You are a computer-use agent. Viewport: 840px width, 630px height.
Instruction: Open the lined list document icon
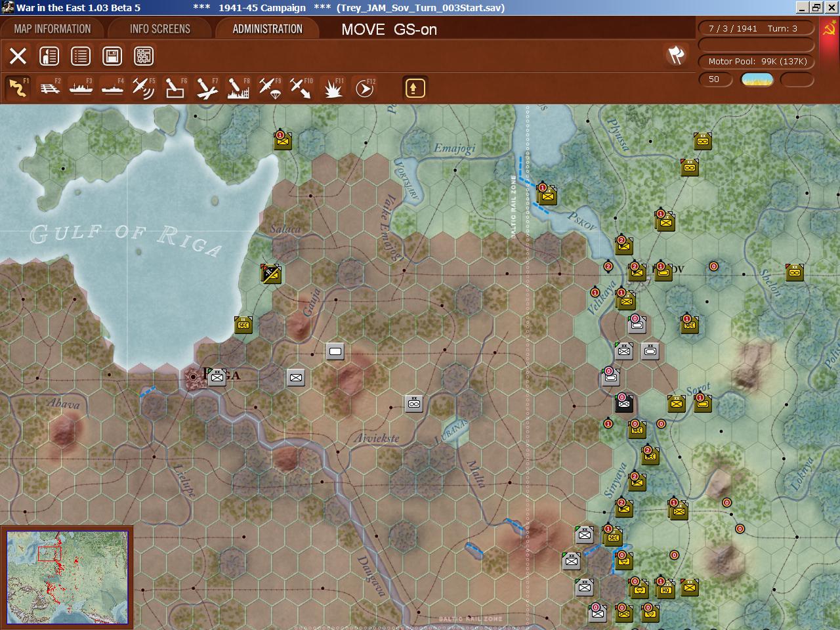coord(81,56)
